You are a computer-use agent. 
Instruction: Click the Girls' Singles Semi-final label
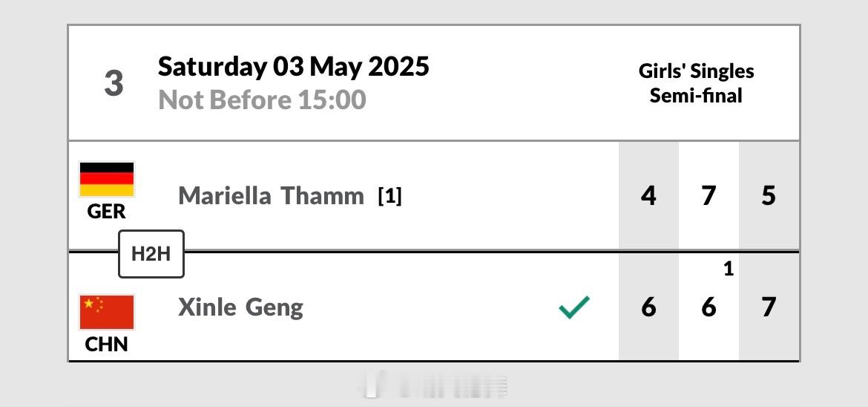(x=696, y=83)
